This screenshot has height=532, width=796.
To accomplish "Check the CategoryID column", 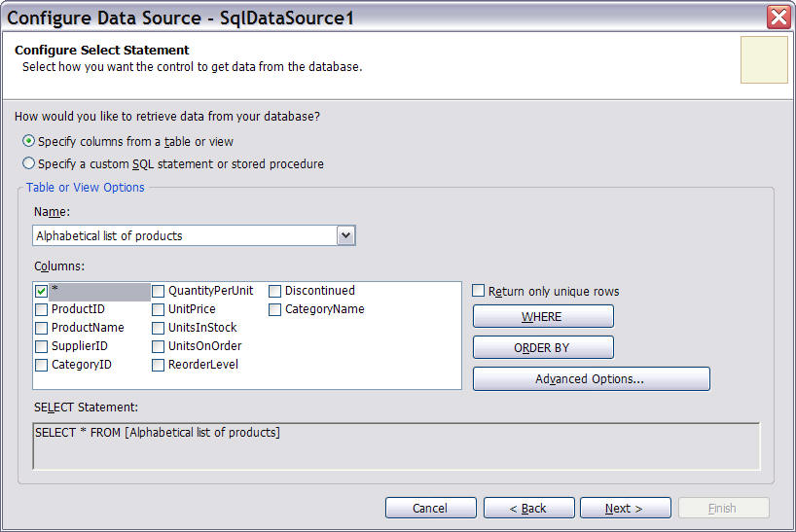I will pyautogui.click(x=42, y=365).
